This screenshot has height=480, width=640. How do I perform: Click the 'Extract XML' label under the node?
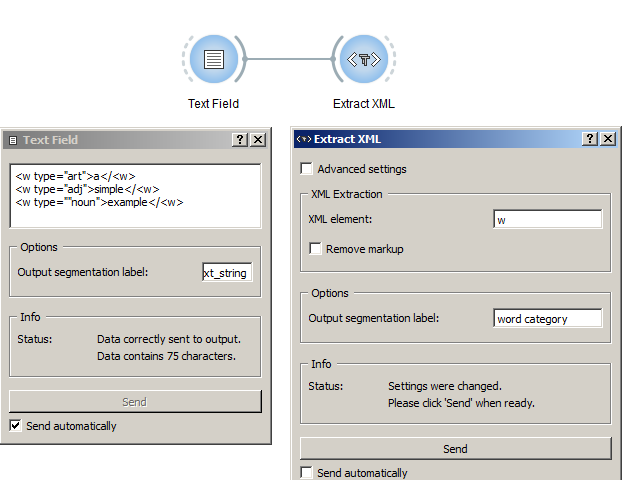[364, 104]
